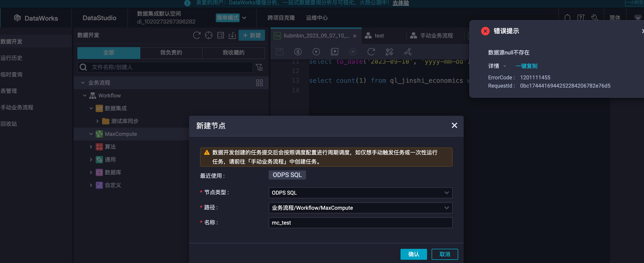Click the 一键复制 link in error popup

pyautogui.click(x=526, y=66)
